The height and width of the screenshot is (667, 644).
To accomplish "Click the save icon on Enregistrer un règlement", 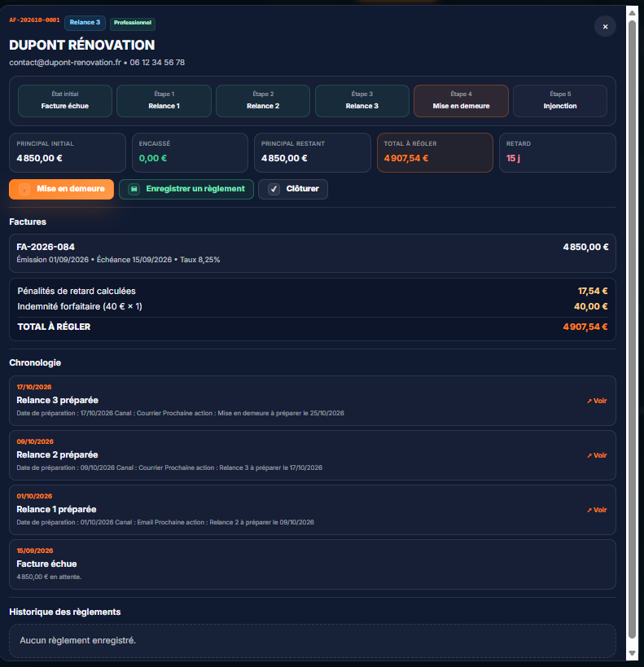I will [x=134, y=189].
